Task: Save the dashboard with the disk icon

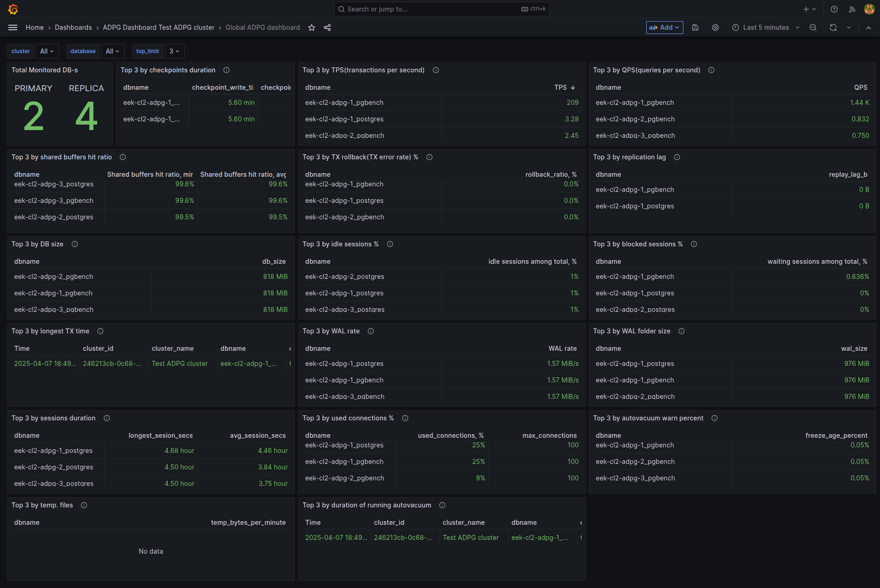Action: pos(695,27)
